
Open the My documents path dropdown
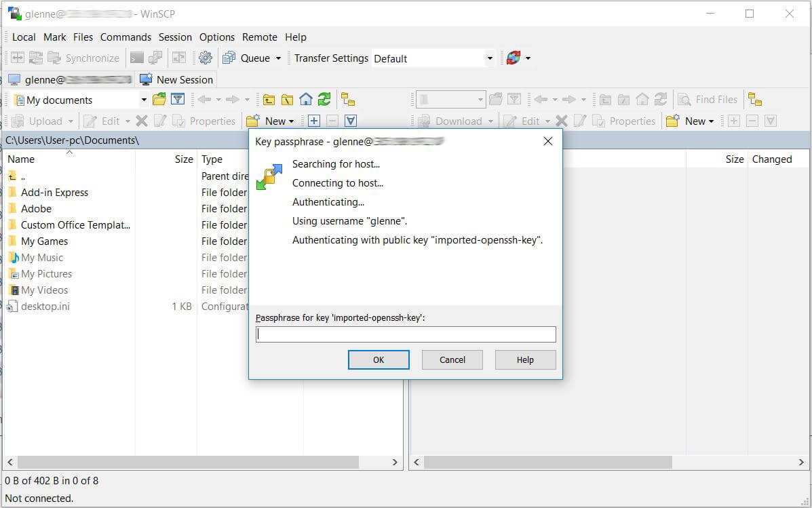pos(143,99)
